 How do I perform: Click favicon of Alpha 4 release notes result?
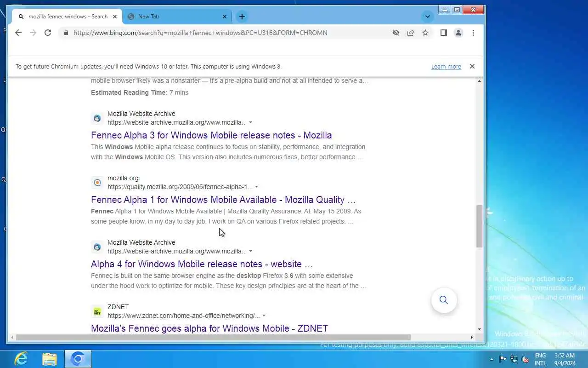pyautogui.click(x=97, y=247)
